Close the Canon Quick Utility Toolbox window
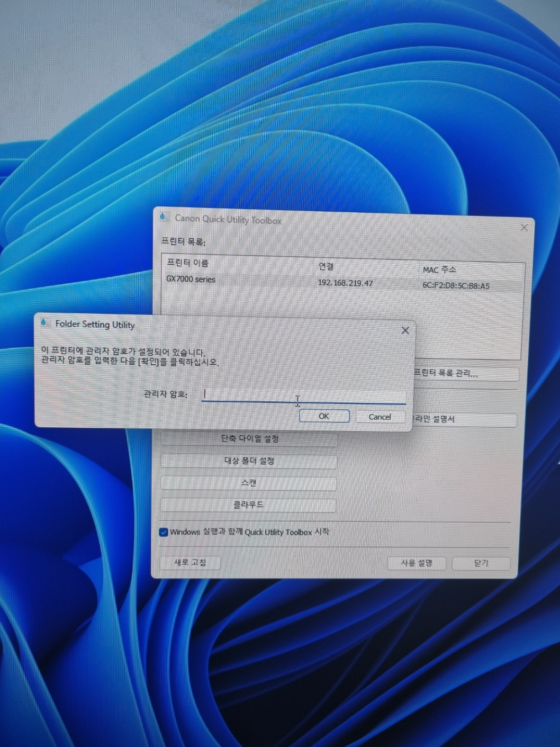560x747 pixels. click(x=524, y=228)
